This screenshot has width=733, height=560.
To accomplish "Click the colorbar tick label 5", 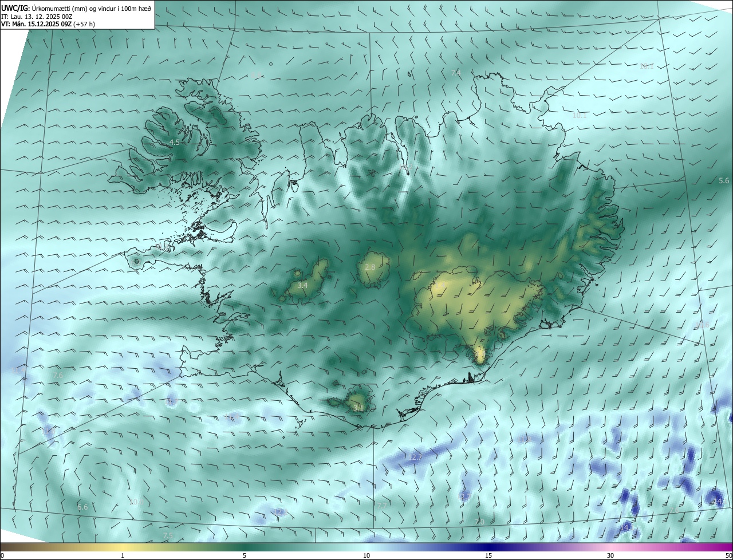I will (x=245, y=556).
